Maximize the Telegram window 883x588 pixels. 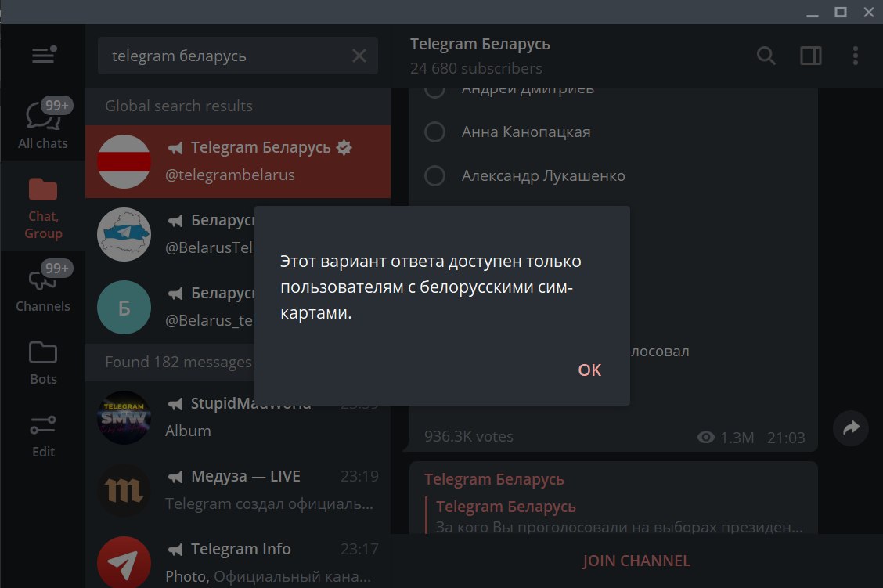(x=840, y=13)
